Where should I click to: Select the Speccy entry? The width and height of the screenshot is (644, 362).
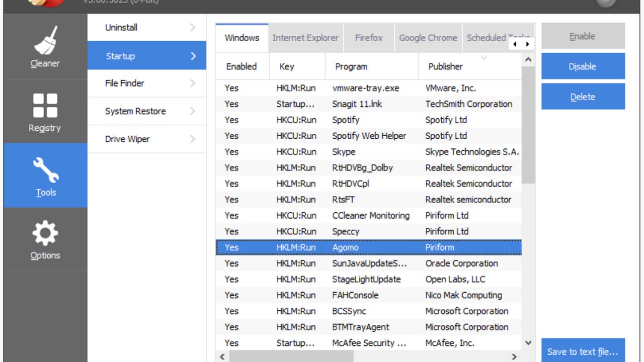click(369, 232)
